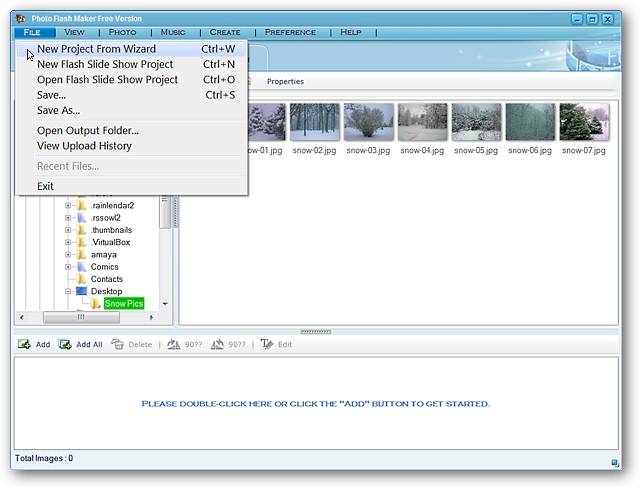The image size is (640, 488).
Task: Open the View menu
Action: click(x=74, y=32)
